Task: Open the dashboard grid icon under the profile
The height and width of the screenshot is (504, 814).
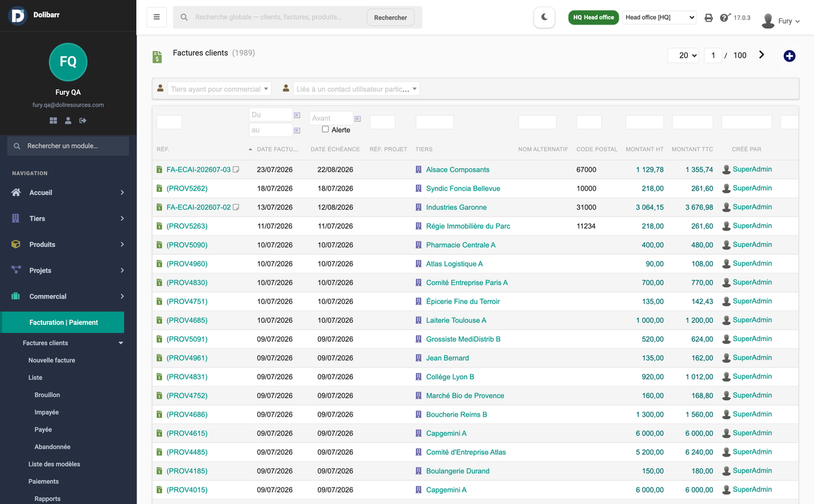Action: pos(54,121)
